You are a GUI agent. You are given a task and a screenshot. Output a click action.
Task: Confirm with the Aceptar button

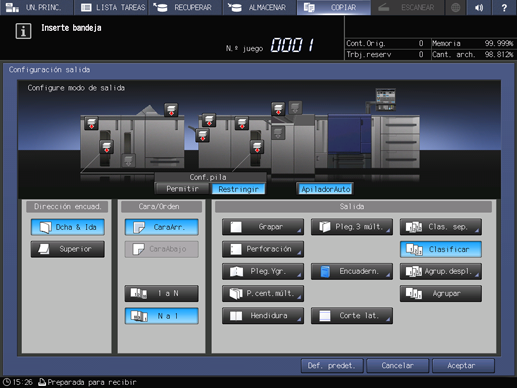pyautogui.click(x=463, y=366)
